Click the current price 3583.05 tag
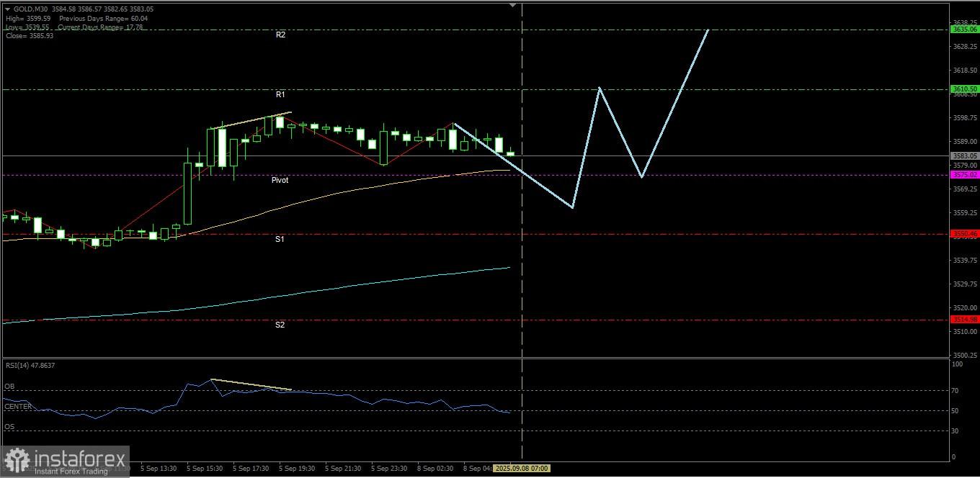 965,155
